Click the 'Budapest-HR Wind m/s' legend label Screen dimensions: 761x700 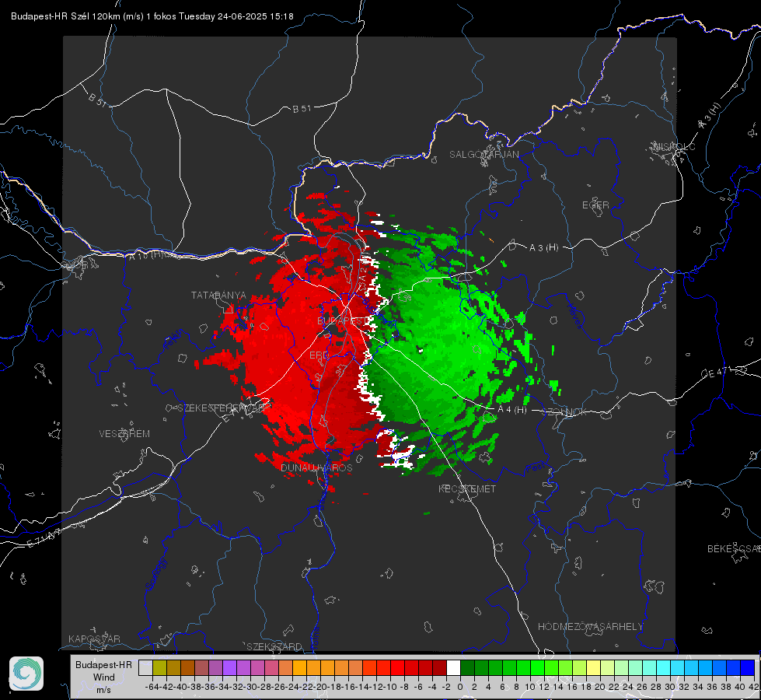(x=103, y=677)
